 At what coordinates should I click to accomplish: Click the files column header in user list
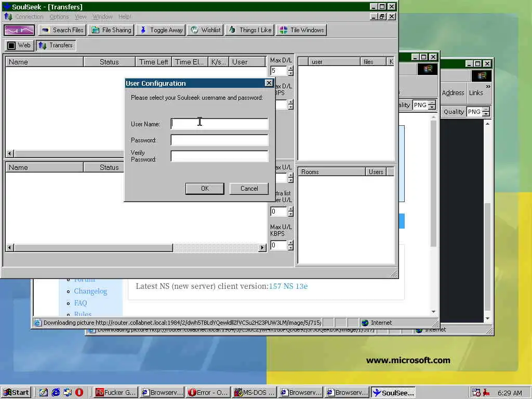pos(373,62)
